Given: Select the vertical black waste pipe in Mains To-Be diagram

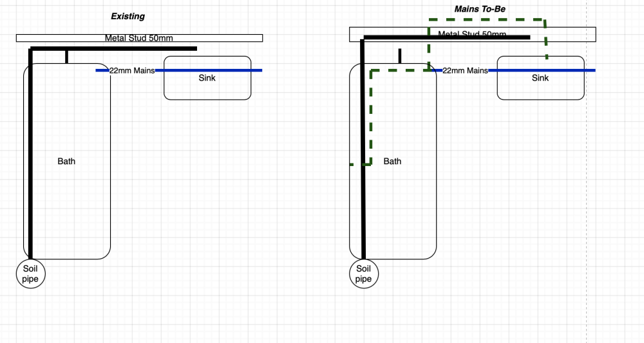Looking at the screenshot, I should pos(363,154).
